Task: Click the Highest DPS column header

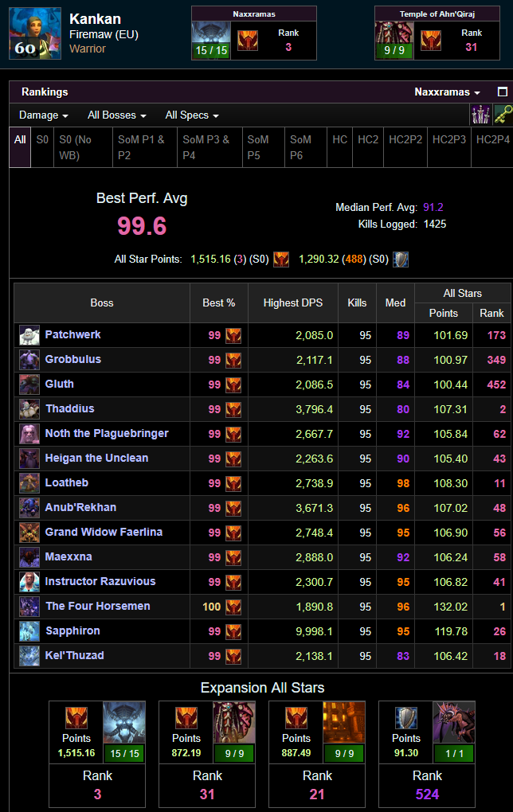Action: [293, 303]
